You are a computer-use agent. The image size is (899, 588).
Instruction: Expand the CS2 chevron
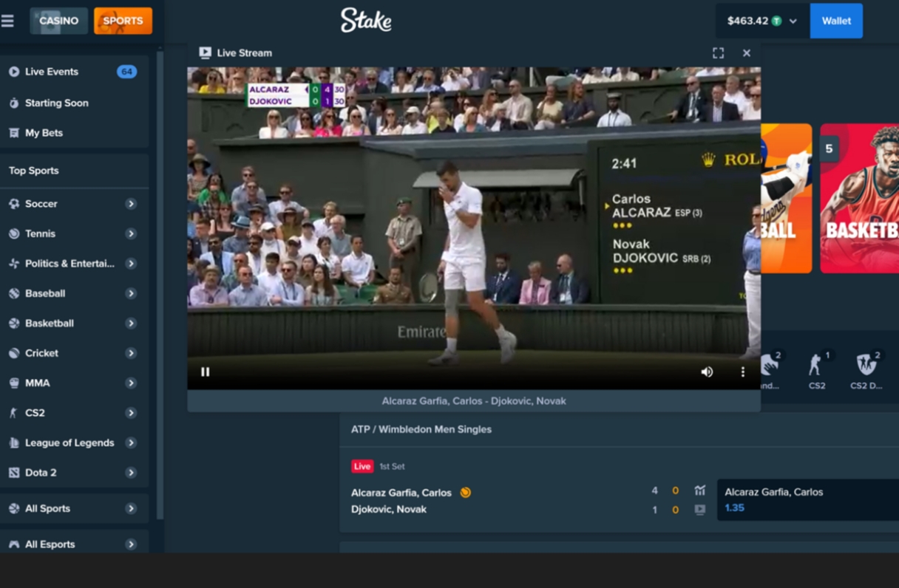[x=131, y=413]
